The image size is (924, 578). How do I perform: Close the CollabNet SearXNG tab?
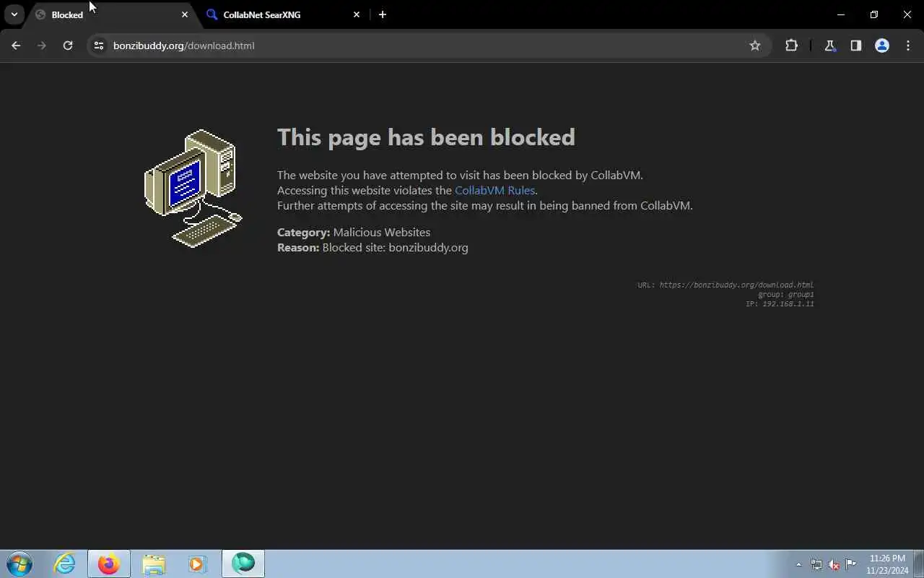[357, 14]
